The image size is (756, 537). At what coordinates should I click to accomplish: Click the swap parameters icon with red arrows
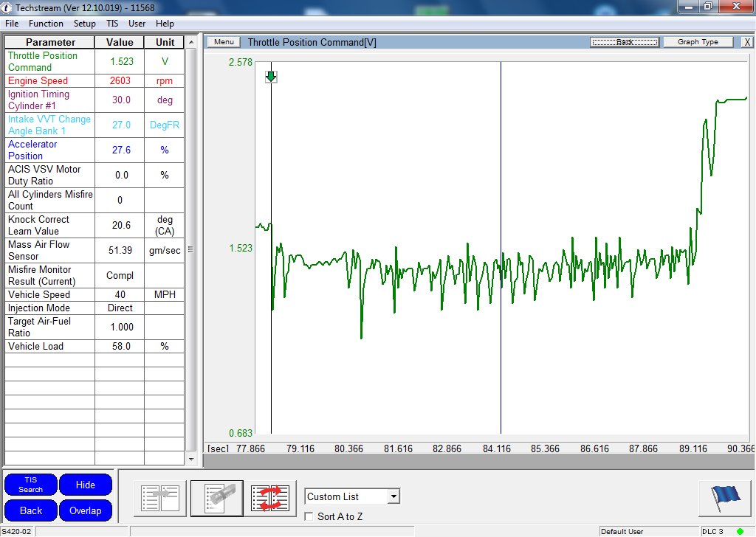[x=270, y=498]
